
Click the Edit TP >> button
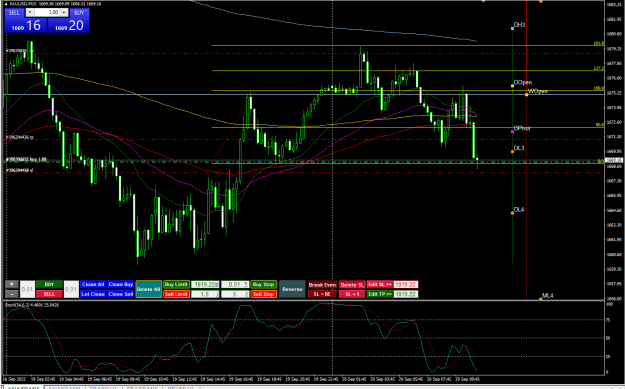tap(380, 294)
